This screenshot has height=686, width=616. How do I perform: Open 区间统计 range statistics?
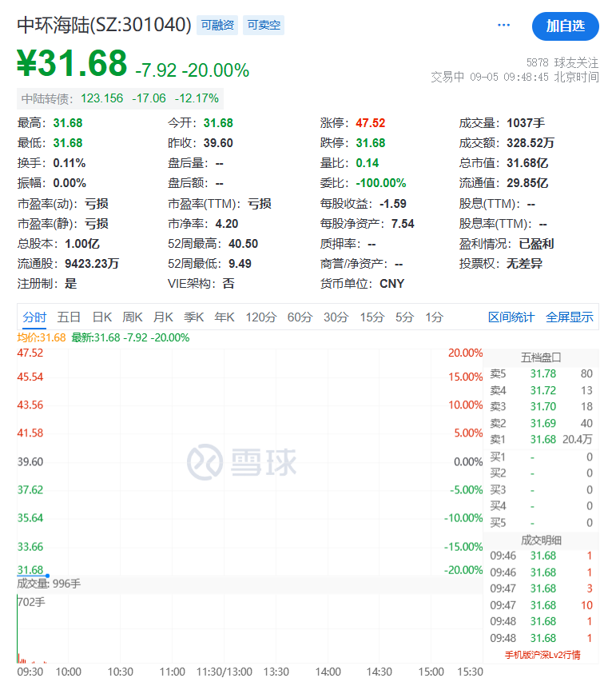tap(511, 317)
